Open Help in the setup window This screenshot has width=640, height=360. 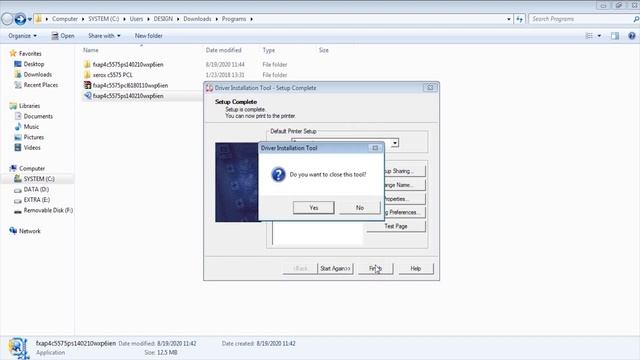[x=416, y=269]
